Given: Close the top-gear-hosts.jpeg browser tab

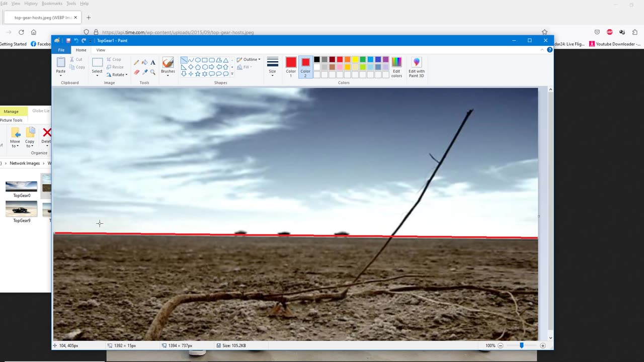Looking at the screenshot, I should pos(75,18).
